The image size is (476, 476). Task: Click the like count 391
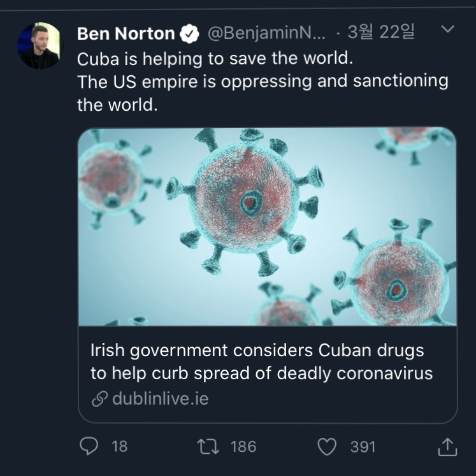click(363, 447)
